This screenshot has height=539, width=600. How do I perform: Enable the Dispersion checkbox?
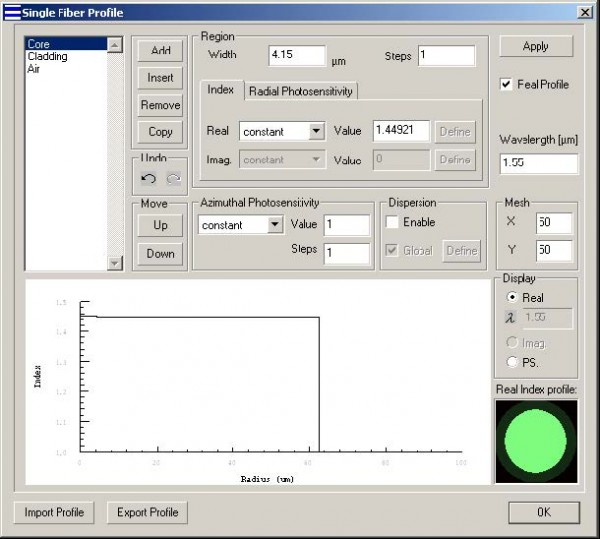pyautogui.click(x=392, y=222)
